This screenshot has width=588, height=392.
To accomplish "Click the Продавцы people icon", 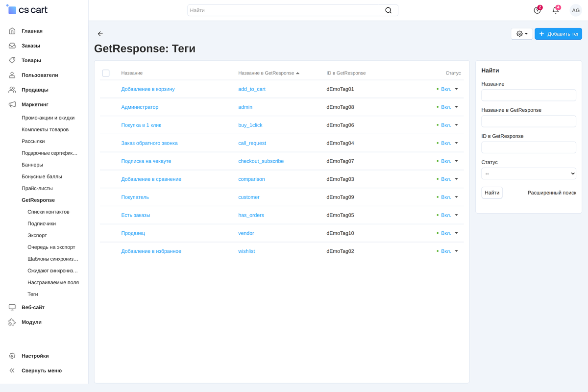I will pyautogui.click(x=12, y=90).
